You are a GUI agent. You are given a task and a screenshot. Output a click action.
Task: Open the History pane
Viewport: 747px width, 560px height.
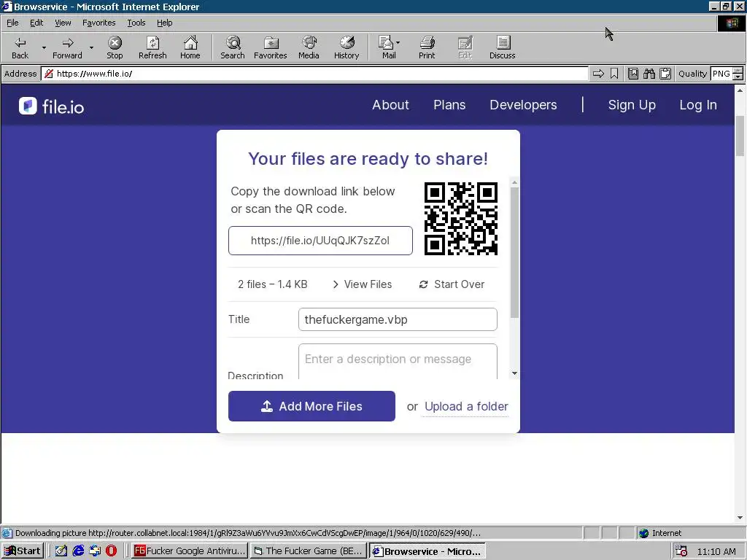(347, 47)
